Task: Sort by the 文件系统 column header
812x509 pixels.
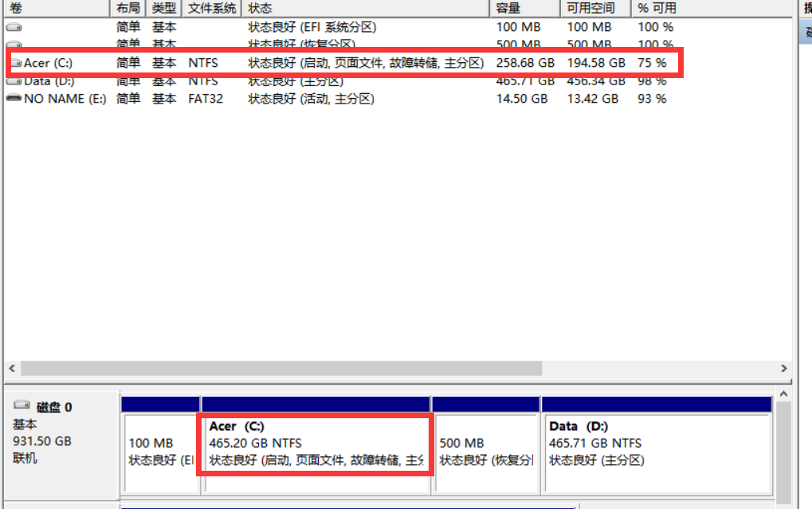Action: 212,8
